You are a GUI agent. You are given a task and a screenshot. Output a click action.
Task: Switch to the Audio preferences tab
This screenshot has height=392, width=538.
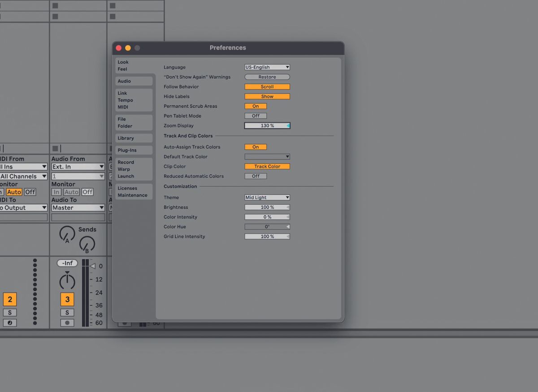tap(134, 81)
